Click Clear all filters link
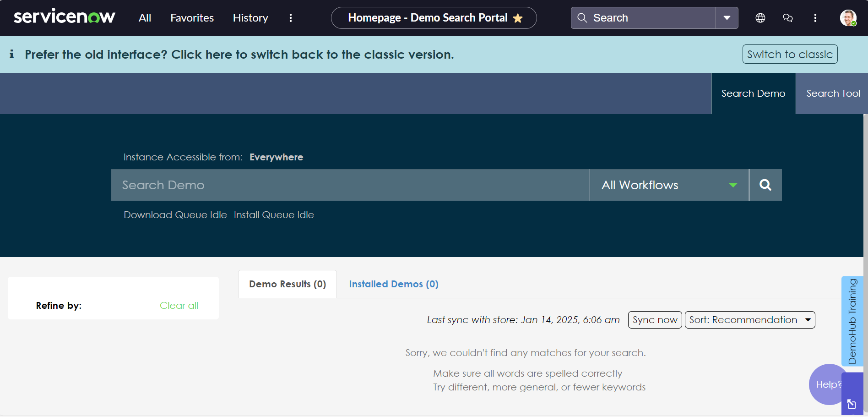Viewport: 868px width, 417px height. pyautogui.click(x=179, y=306)
